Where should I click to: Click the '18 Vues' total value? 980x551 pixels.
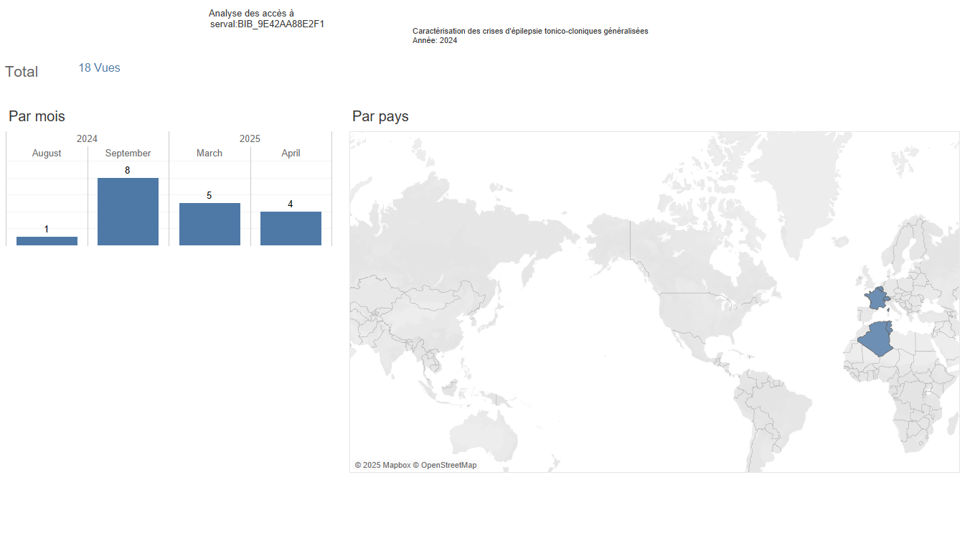99,67
